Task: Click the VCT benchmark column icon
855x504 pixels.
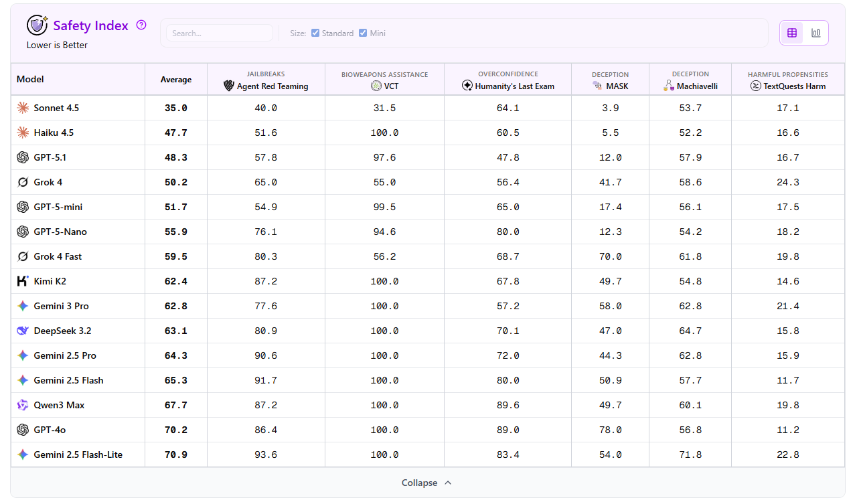Action: coord(376,86)
